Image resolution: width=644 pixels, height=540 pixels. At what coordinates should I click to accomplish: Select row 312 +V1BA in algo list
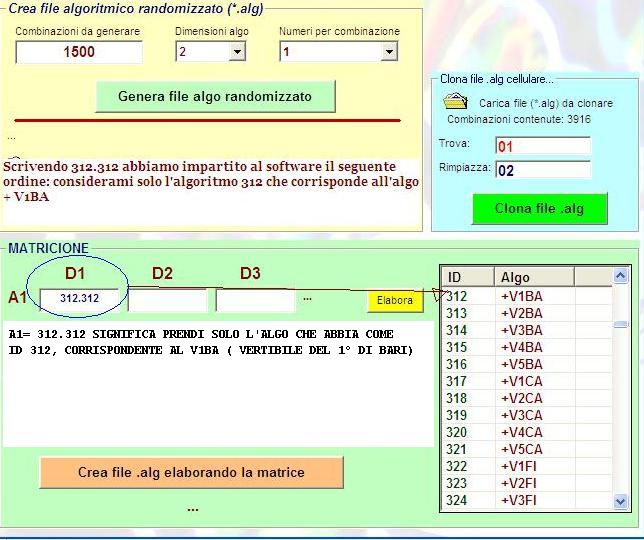[x=527, y=296]
